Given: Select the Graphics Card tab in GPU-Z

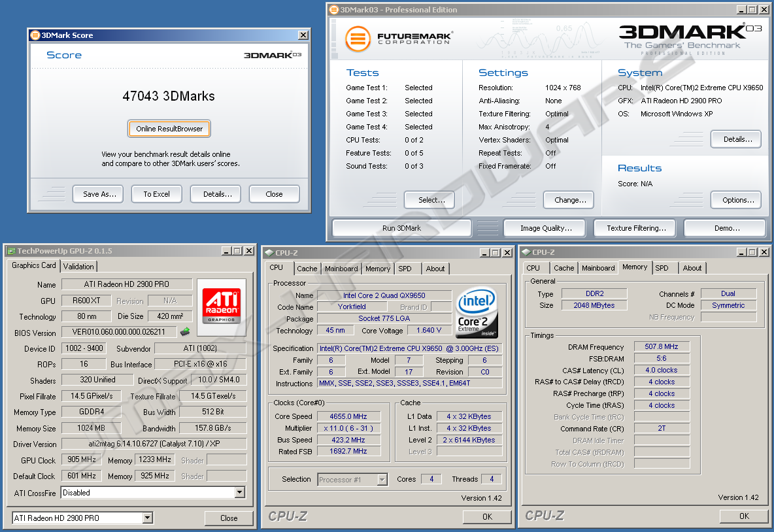Looking at the screenshot, I should tap(34, 265).
